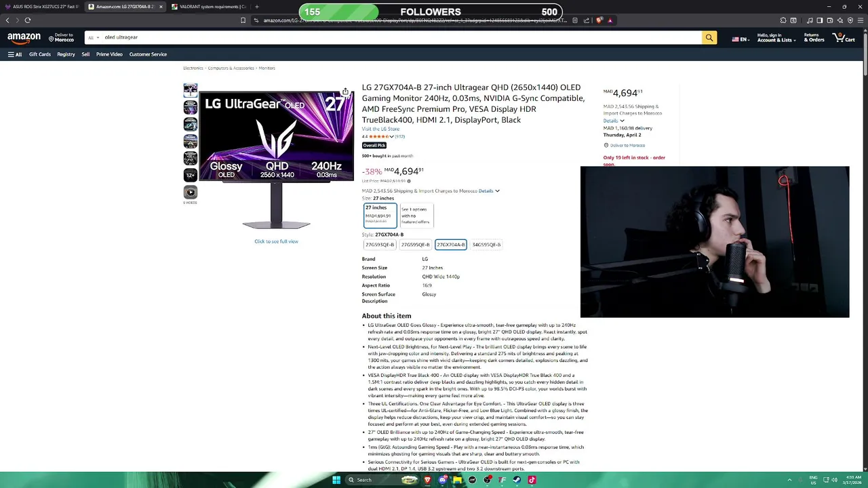
Task: Select the first product image thumbnail
Action: coord(191,90)
